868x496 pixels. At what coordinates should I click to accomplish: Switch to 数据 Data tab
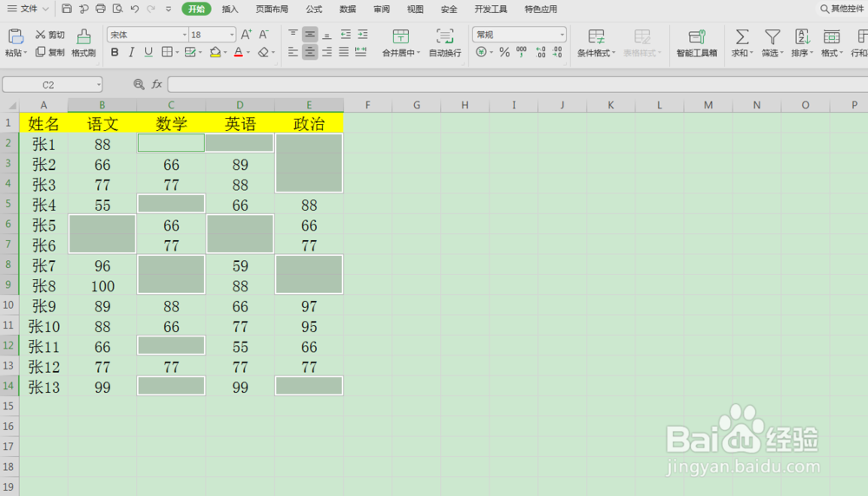[x=348, y=9]
